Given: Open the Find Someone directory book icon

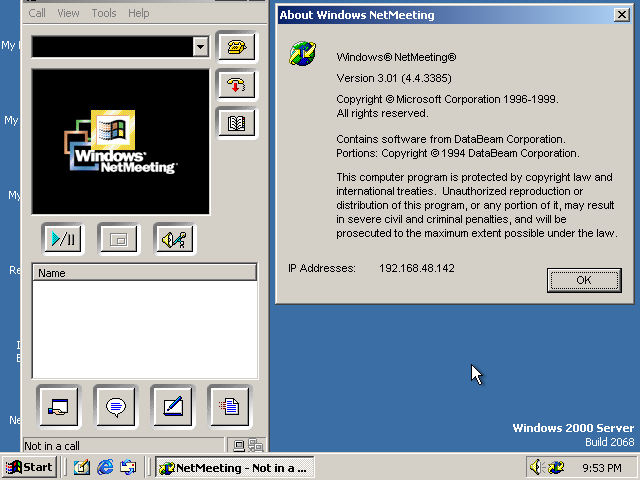Looking at the screenshot, I should click(237, 123).
